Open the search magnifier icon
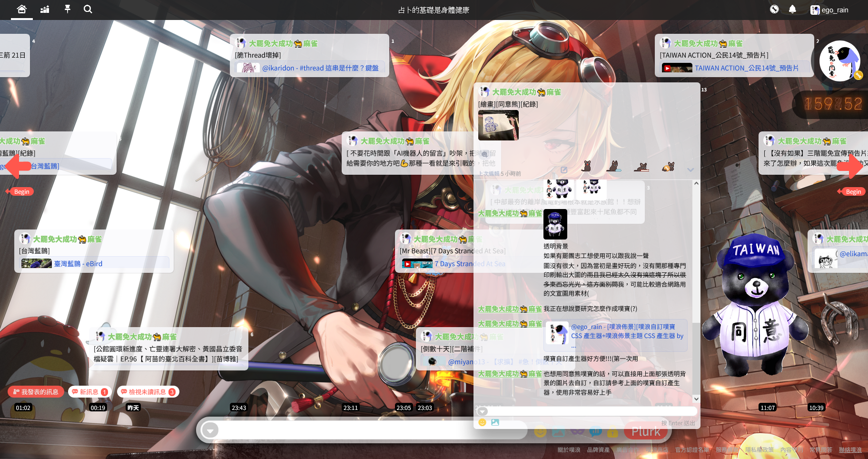The height and width of the screenshot is (459, 868). [x=88, y=9]
